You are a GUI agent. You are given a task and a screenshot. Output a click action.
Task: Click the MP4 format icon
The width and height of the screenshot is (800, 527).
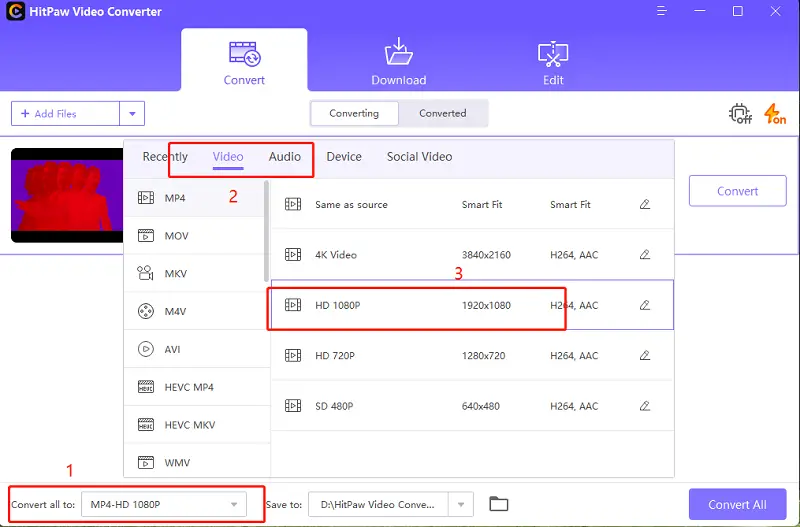146,197
